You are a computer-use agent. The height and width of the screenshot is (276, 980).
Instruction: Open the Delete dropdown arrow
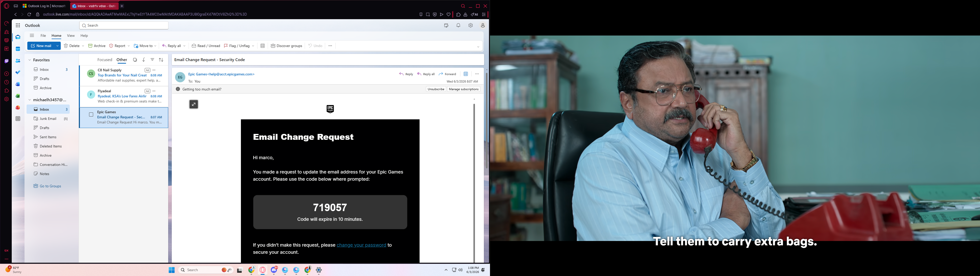click(x=83, y=46)
